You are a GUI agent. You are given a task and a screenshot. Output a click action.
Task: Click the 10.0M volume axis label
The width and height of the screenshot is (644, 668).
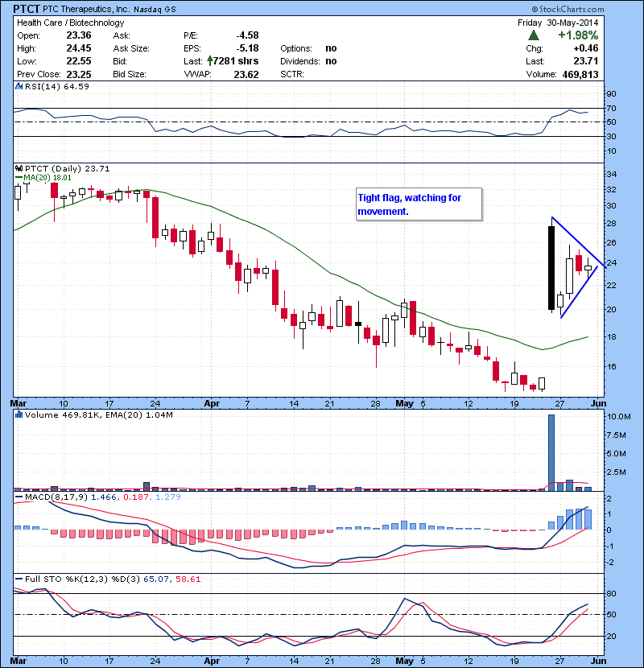pos(618,417)
